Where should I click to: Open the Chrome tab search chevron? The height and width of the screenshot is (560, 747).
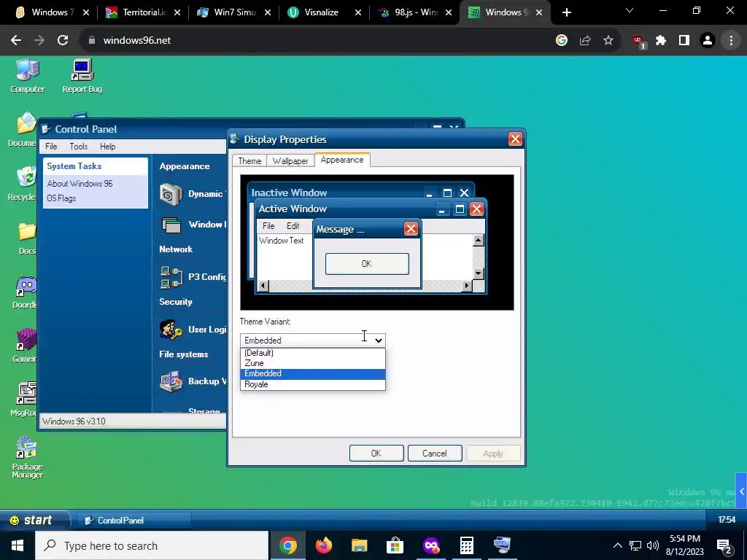(x=630, y=10)
